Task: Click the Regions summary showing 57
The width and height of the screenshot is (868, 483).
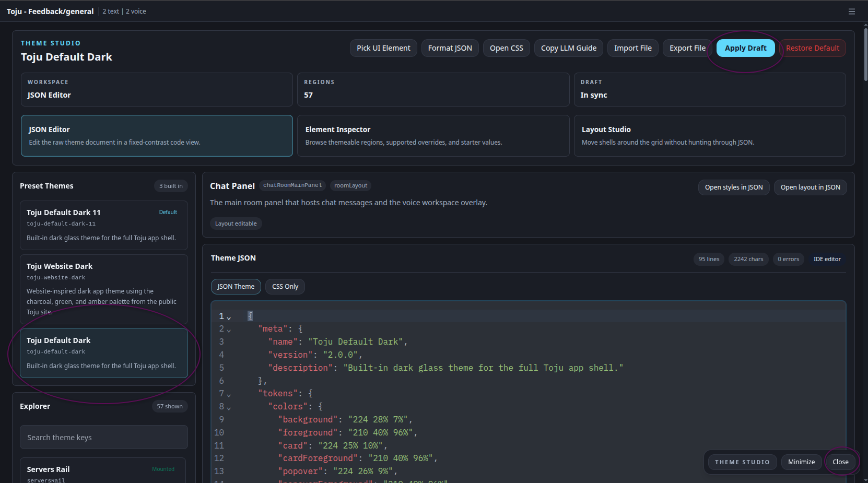Action: coord(433,89)
